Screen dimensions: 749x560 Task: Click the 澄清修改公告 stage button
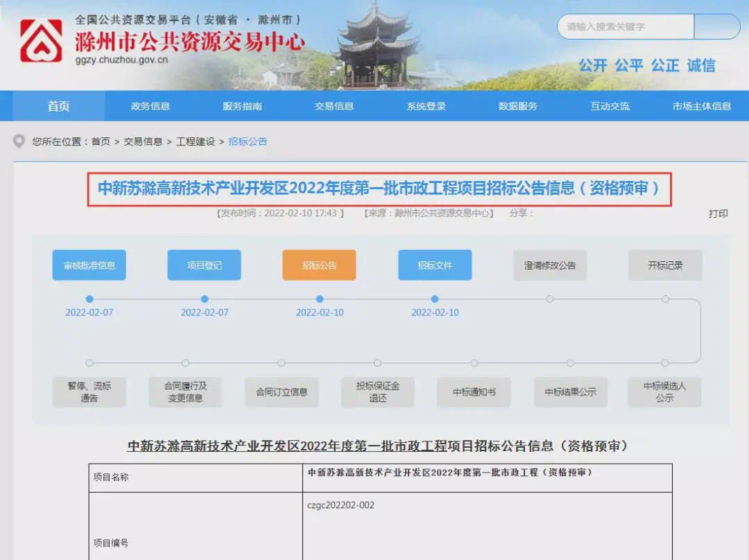550,265
